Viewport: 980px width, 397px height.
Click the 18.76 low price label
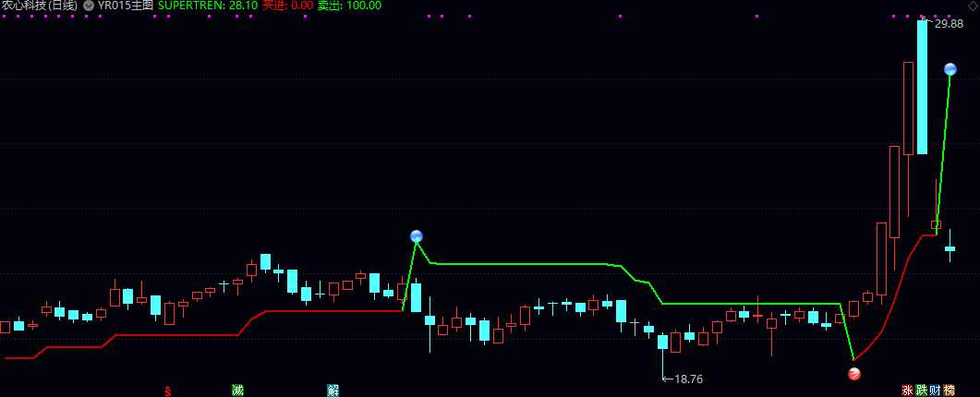pos(689,379)
